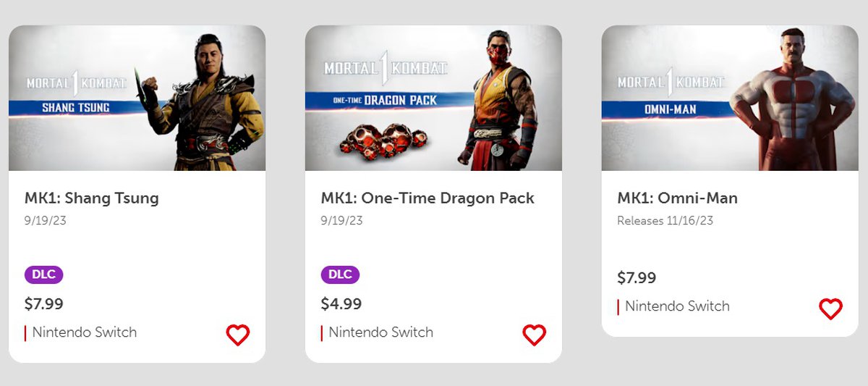Click the Omni-Man banner thumbnail
868x386 pixels.
[x=730, y=98]
